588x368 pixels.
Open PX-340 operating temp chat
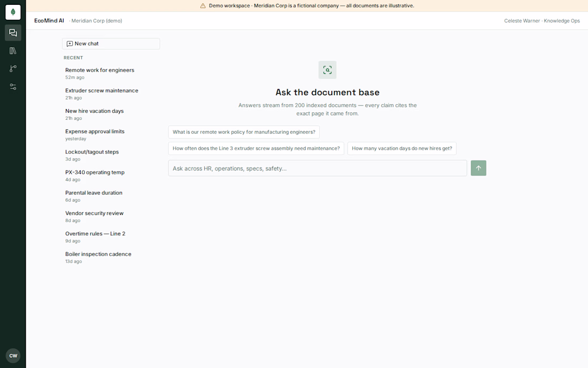click(111, 175)
